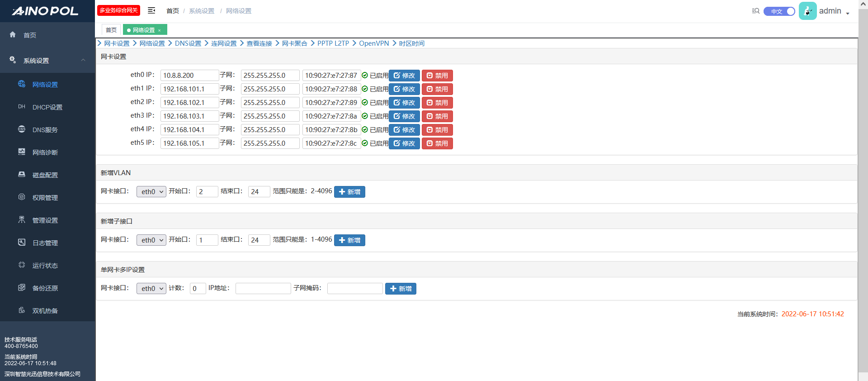Click the admin user avatar

click(807, 11)
